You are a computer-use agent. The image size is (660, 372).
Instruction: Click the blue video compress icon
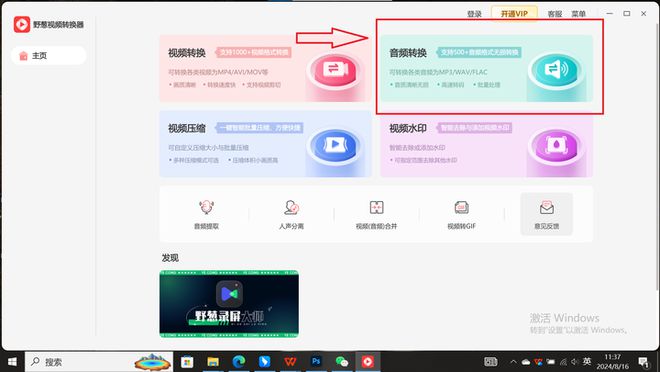click(x=335, y=146)
